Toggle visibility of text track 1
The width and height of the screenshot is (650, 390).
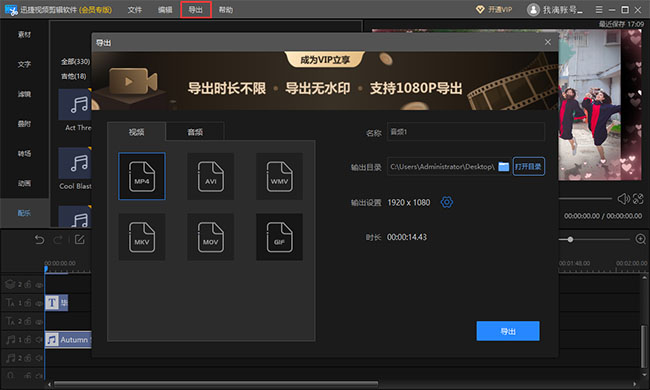pos(39,303)
